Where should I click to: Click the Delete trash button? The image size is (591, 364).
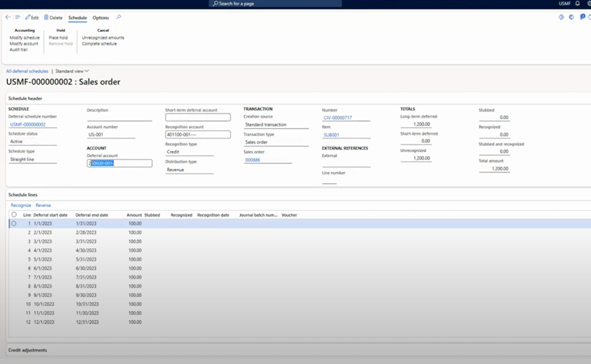(53, 18)
